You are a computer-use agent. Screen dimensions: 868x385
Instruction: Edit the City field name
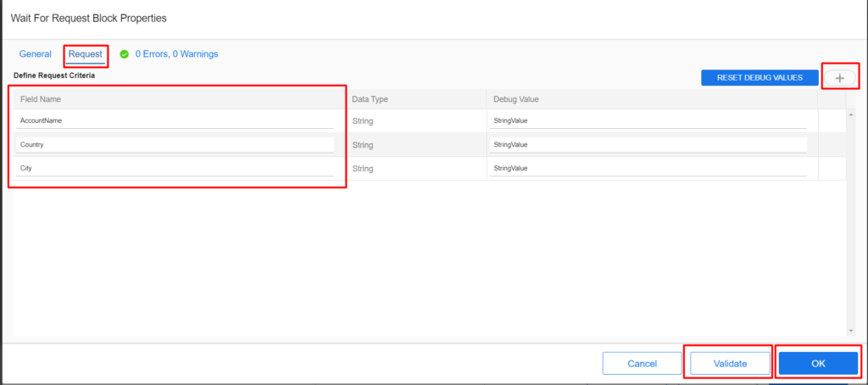coord(175,169)
